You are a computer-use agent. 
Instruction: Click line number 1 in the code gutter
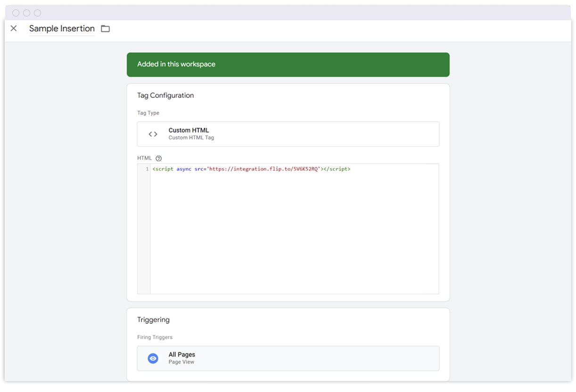coord(147,169)
